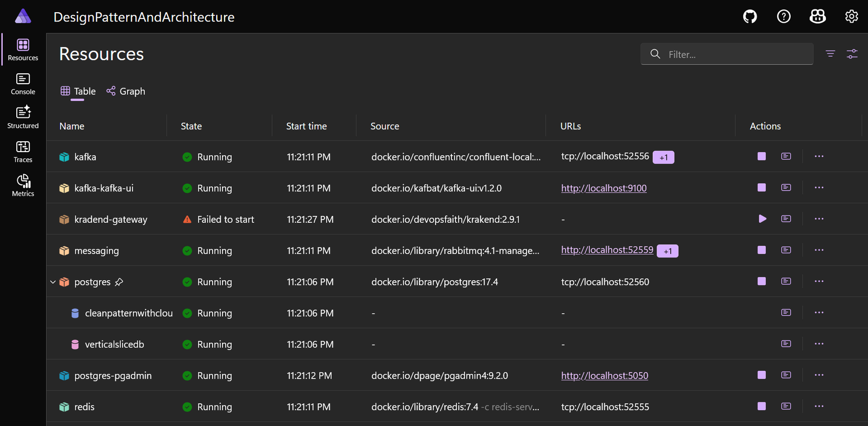Open the settings gear icon
The height and width of the screenshot is (426, 868).
pyautogui.click(x=851, y=17)
